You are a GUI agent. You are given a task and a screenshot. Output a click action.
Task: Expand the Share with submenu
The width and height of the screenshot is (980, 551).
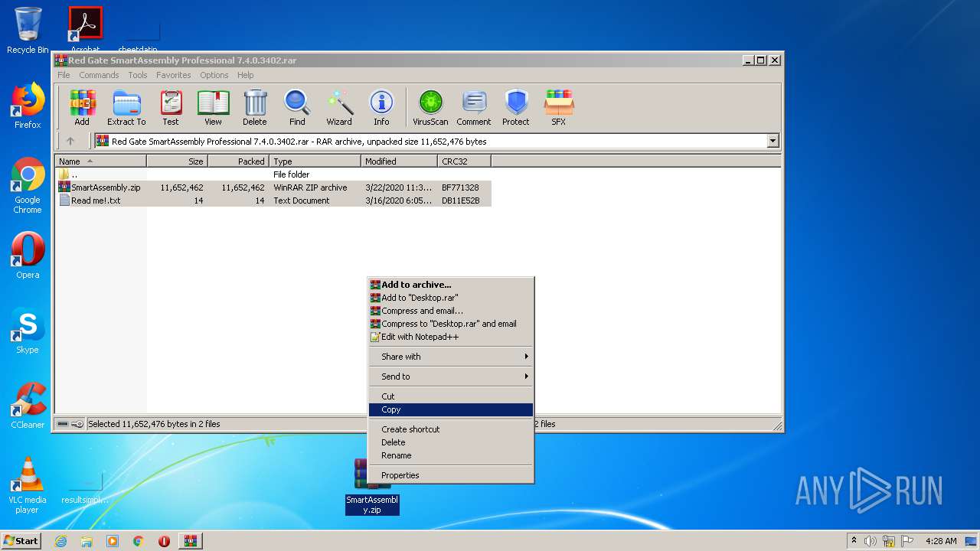pos(451,357)
